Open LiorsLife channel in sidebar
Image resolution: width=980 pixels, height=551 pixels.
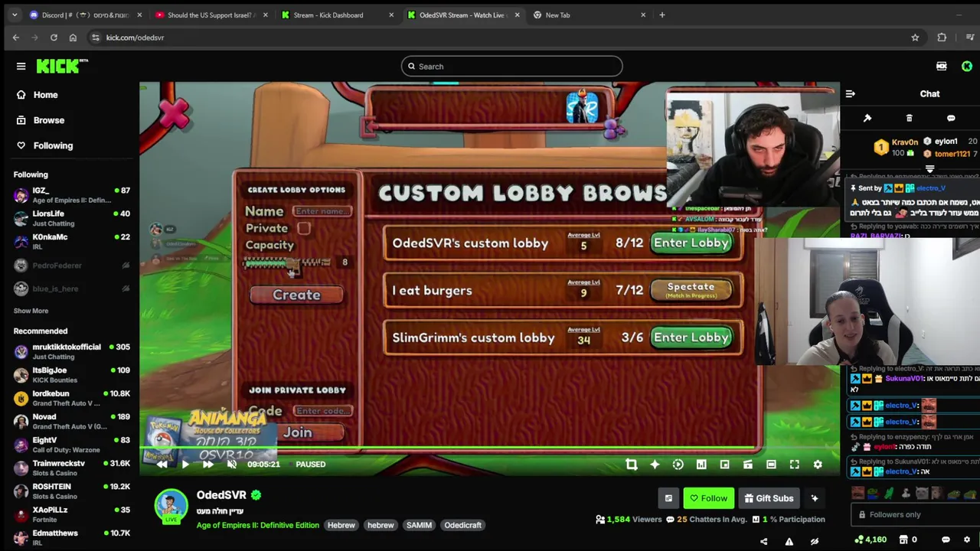[72, 218]
